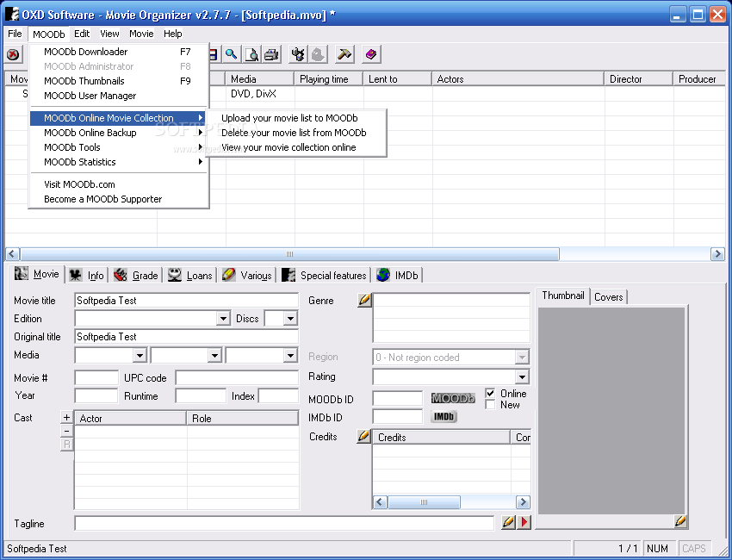Screen dimensions: 732x560
Task: Open the Discs dropdown
Action: pyautogui.click(x=290, y=319)
